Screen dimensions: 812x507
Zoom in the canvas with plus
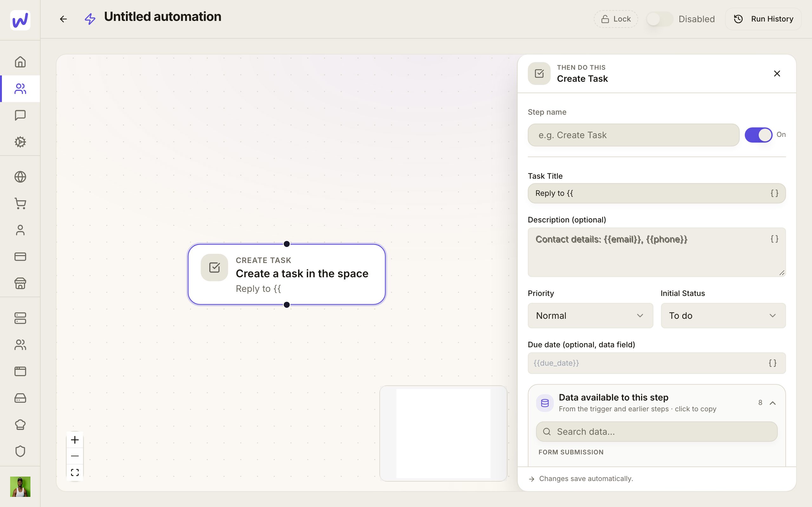pyautogui.click(x=75, y=440)
